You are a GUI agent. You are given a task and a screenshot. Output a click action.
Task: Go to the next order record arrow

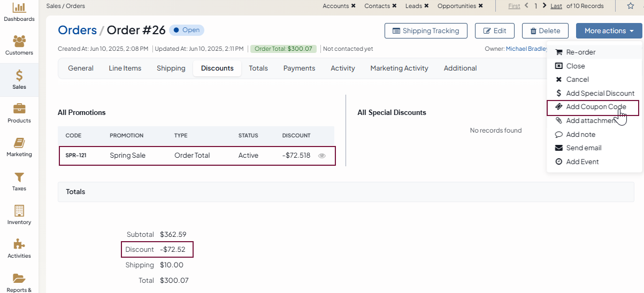(x=545, y=6)
